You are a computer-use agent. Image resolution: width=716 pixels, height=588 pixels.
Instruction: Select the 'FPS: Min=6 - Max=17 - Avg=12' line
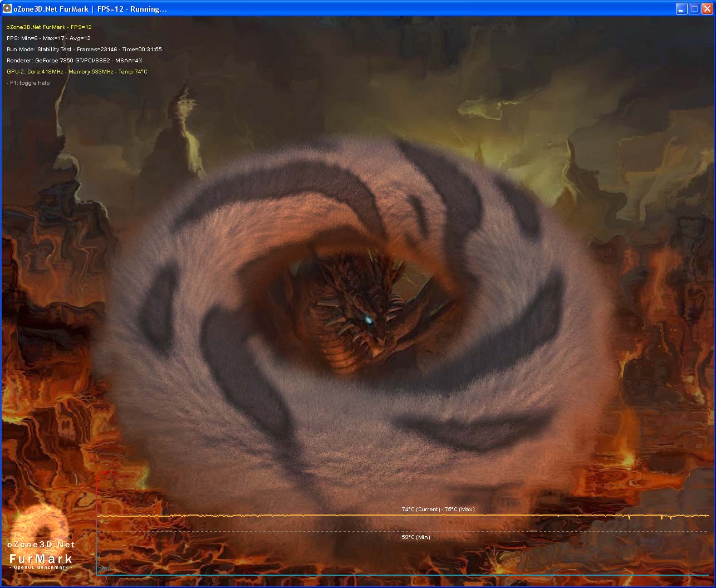[x=48, y=38]
